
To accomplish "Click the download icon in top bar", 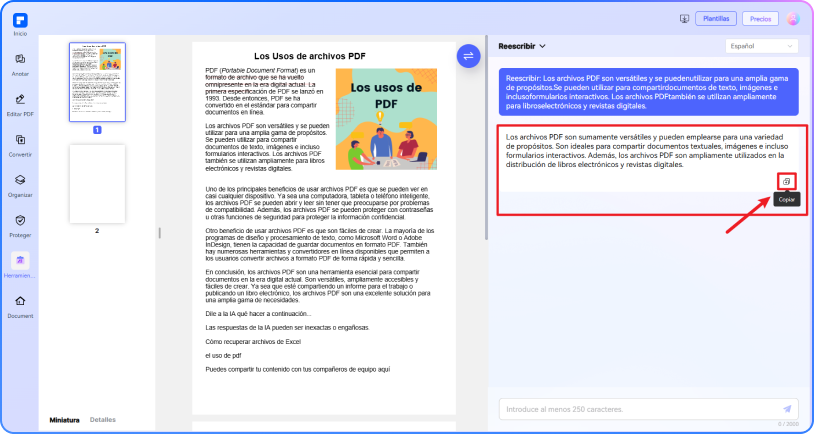I will (684, 19).
